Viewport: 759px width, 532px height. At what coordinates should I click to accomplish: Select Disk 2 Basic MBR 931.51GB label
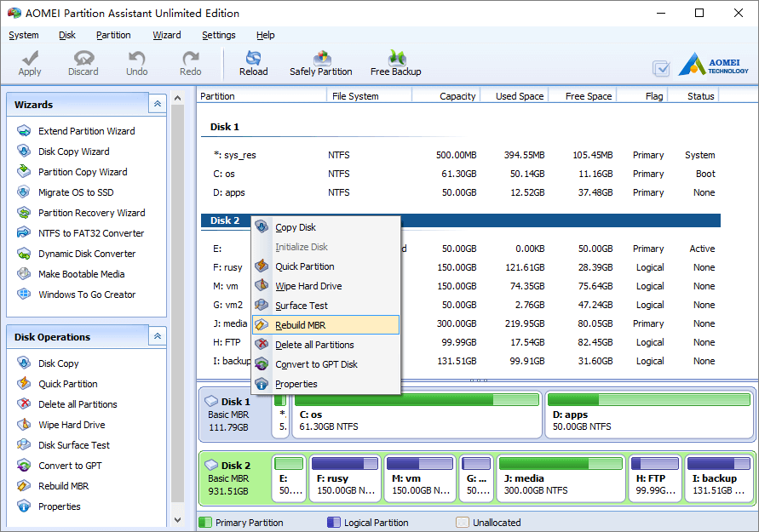click(235, 478)
